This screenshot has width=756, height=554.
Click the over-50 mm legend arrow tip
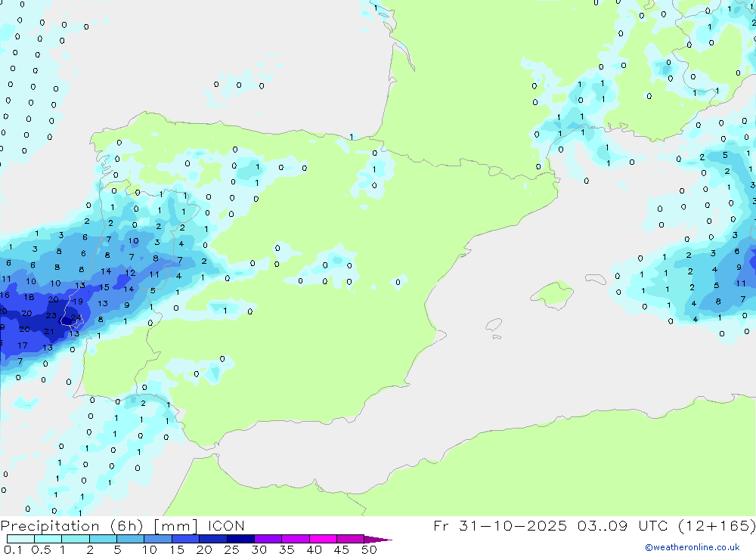(x=379, y=540)
